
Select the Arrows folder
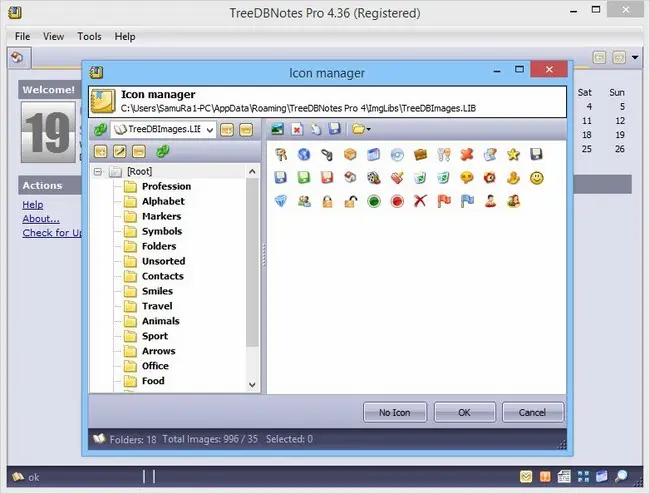click(x=159, y=351)
